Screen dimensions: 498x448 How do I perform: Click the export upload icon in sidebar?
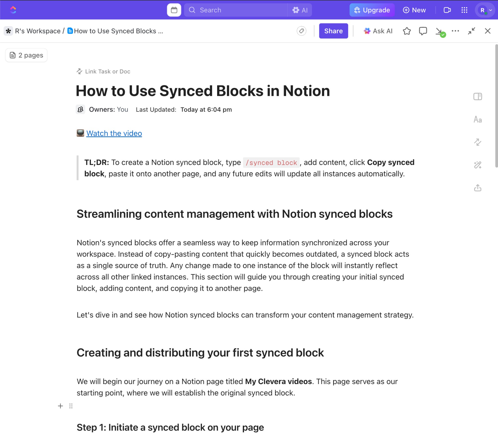point(477,188)
